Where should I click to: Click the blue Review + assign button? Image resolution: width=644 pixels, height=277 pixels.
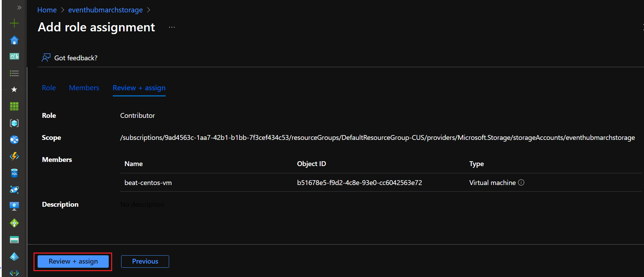73,261
